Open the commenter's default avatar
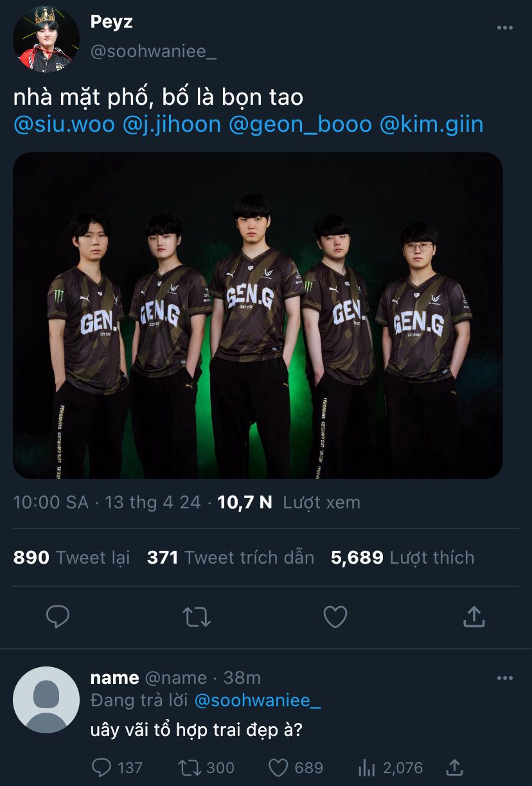This screenshot has width=532, height=786. pyautogui.click(x=46, y=699)
